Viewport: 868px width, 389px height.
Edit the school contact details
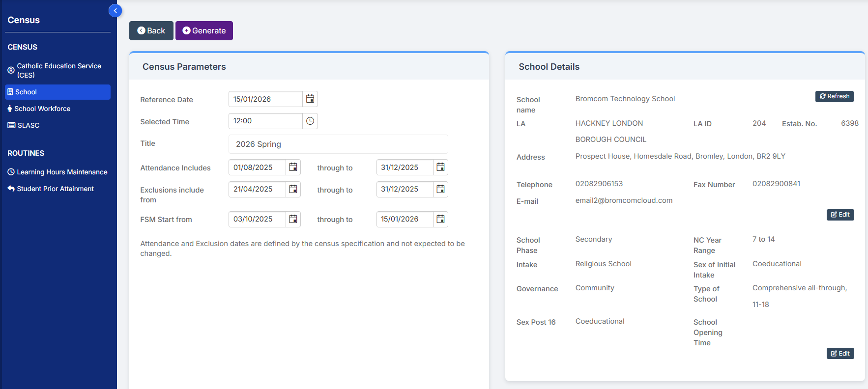click(x=840, y=215)
